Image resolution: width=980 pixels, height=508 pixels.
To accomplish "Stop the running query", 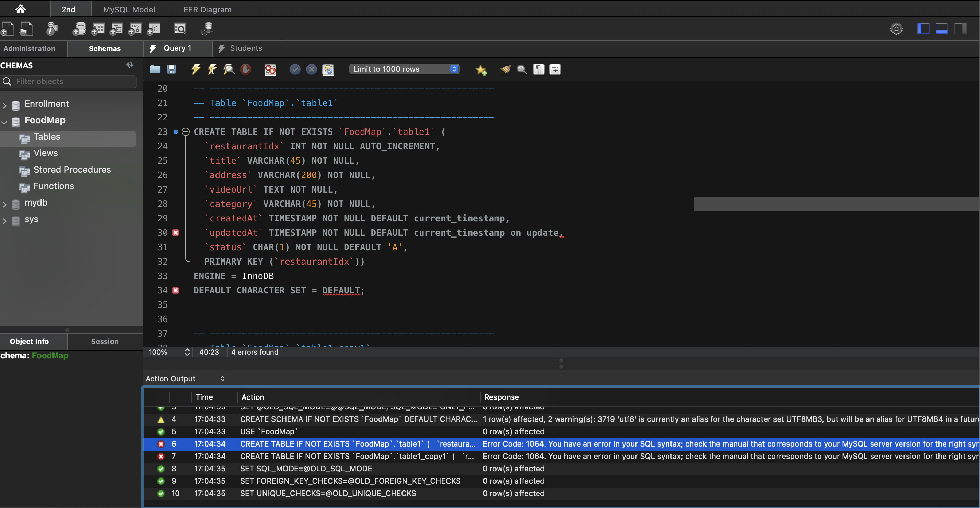I will pyautogui.click(x=246, y=69).
